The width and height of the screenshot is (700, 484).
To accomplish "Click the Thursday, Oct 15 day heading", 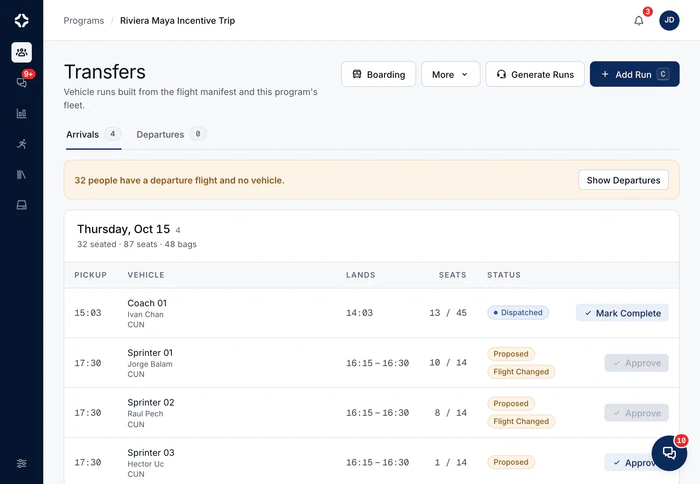I will (124, 229).
